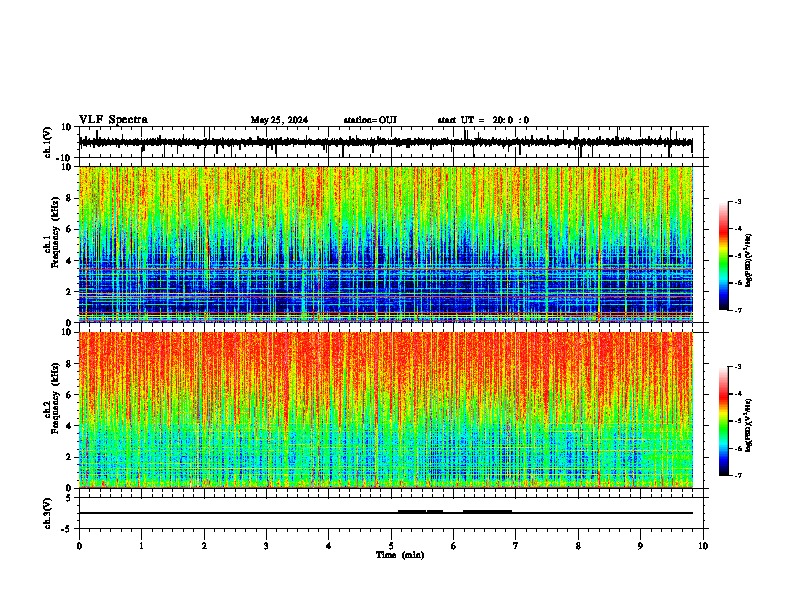Click the ch.1 spectrogram color bar

pos(724,256)
